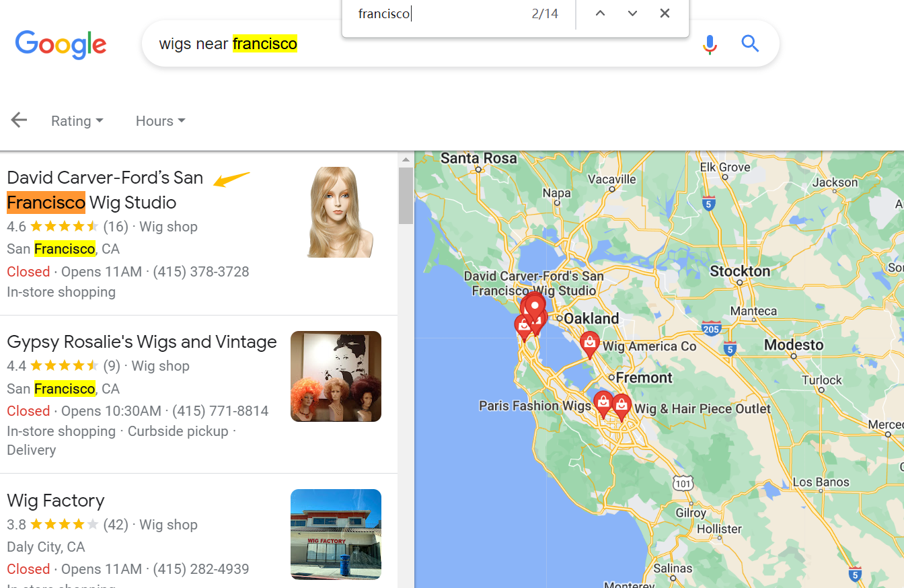This screenshot has width=904, height=588.
Task: Click the blue search magnifier icon
Action: point(750,44)
